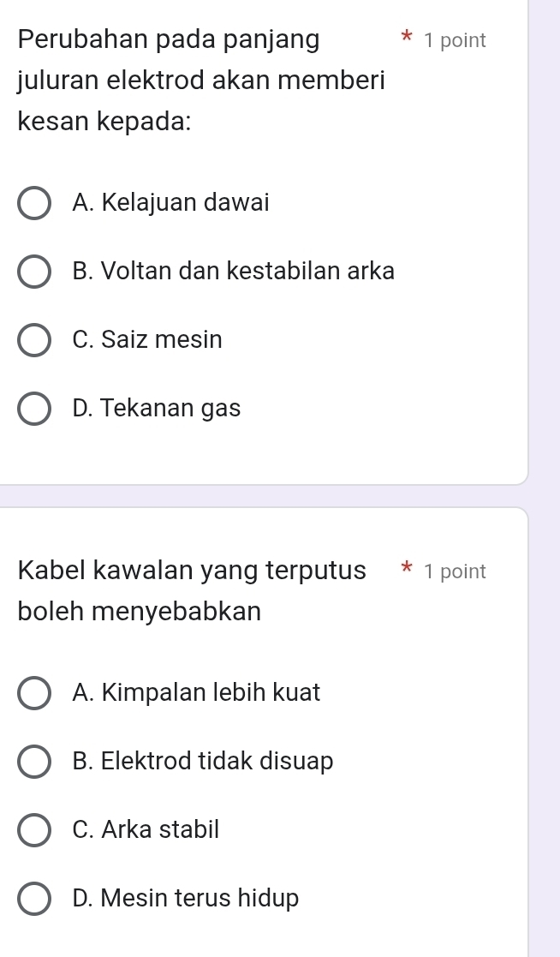Pick the C. Arka stabil radio button
560x957 pixels.
[x=34, y=830]
